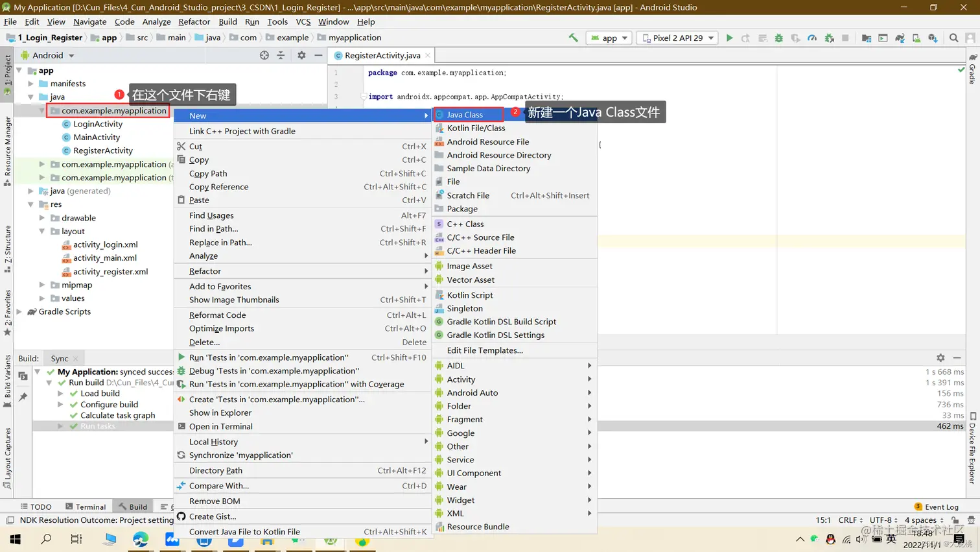Screen dimensions: 980x552
Task: Expand the mipmap folder
Action: [x=42, y=285]
